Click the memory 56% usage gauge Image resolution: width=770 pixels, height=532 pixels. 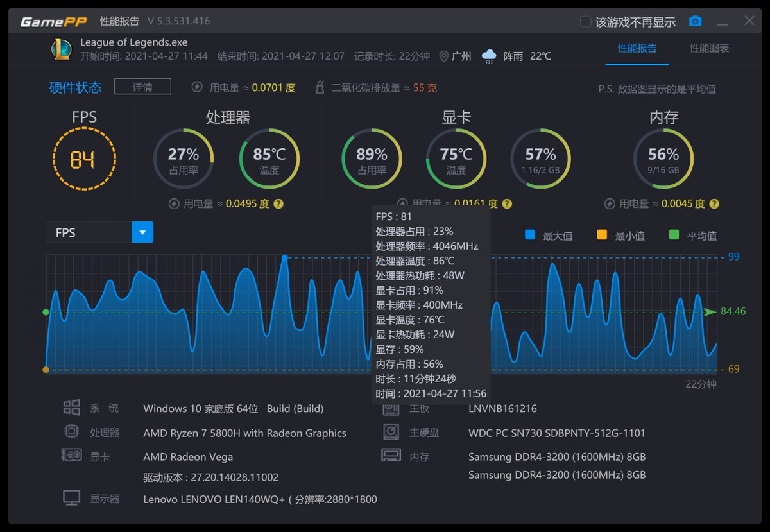[x=663, y=159]
